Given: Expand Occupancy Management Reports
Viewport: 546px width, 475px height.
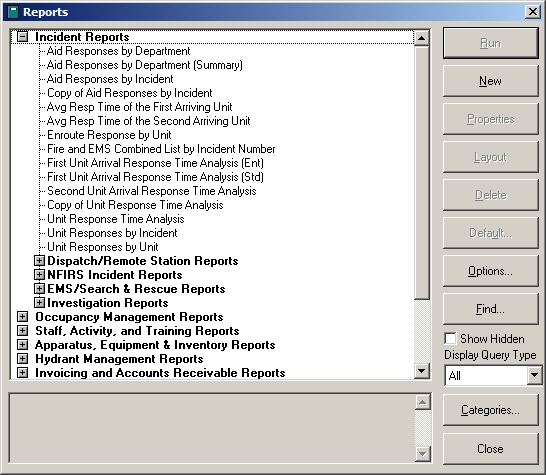Looking at the screenshot, I should click(x=23, y=317).
